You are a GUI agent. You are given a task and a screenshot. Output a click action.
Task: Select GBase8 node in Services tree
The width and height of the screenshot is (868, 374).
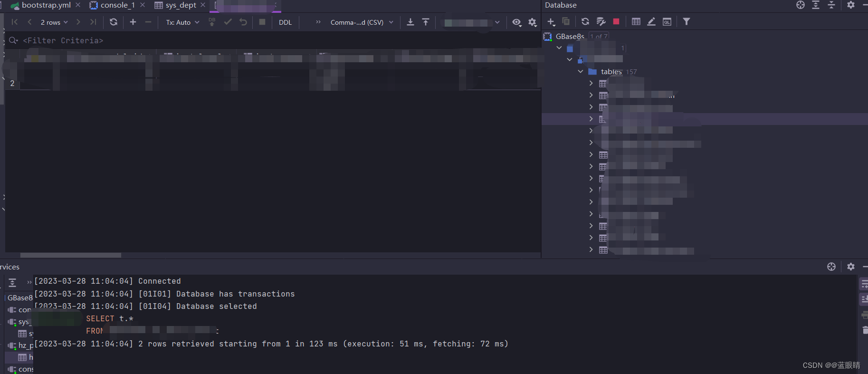click(20, 297)
